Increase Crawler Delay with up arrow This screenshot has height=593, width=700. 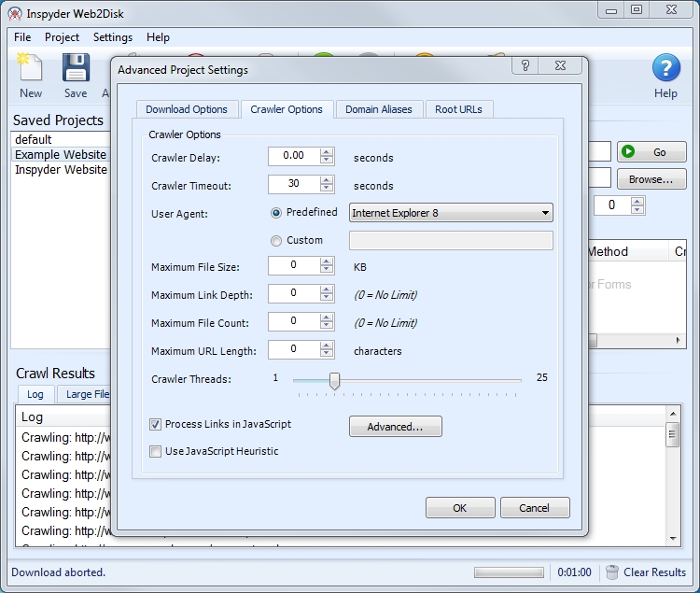(327, 152)
